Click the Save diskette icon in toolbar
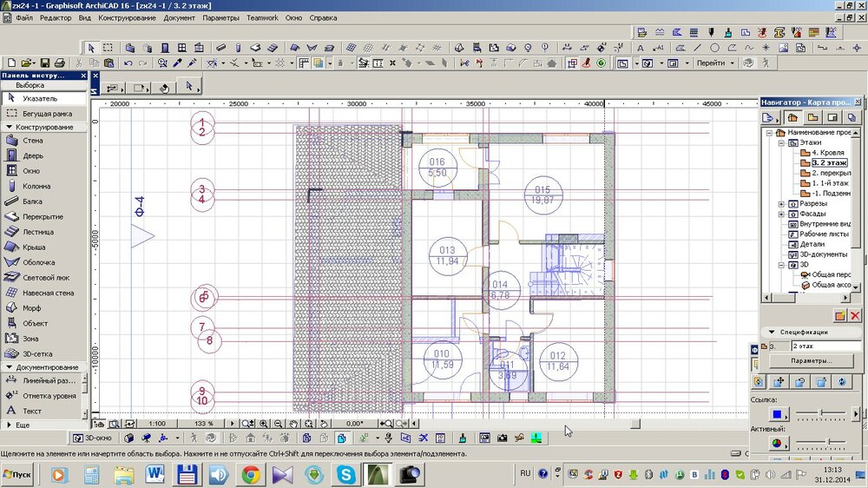The image size is (868, 488). (x=44, y=63)
